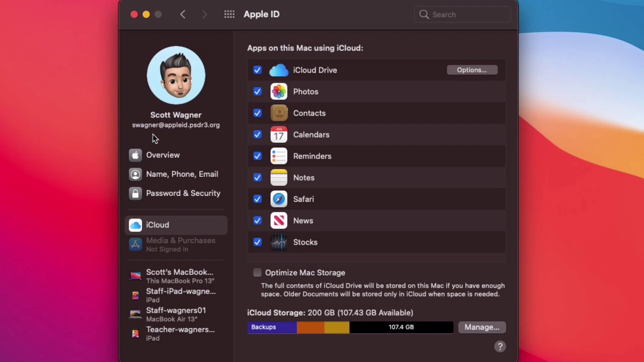Image resolution: width=644 pixels, height=362 pixels.
Task: Select the Staff-iPad-wagne device entry
Action: tap(176, 295)
